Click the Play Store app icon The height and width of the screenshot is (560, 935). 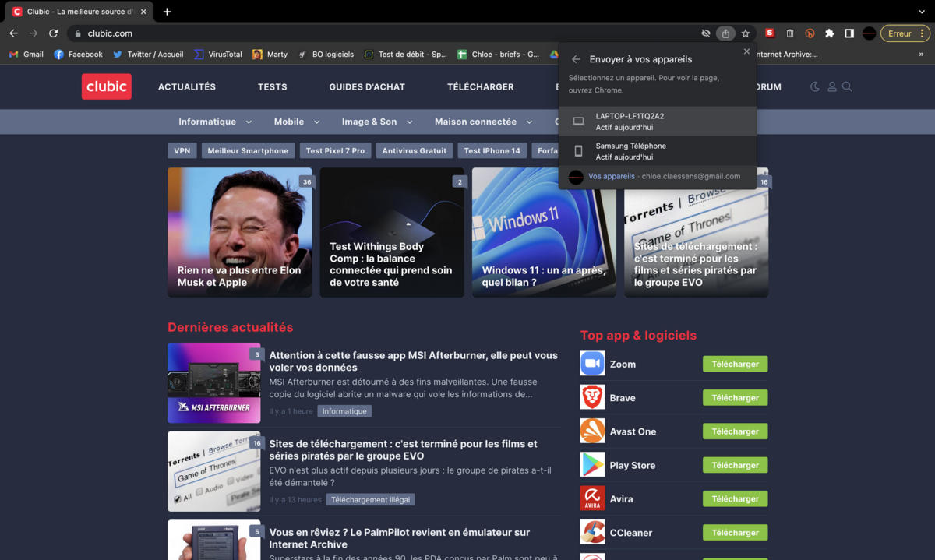point(592,465)
